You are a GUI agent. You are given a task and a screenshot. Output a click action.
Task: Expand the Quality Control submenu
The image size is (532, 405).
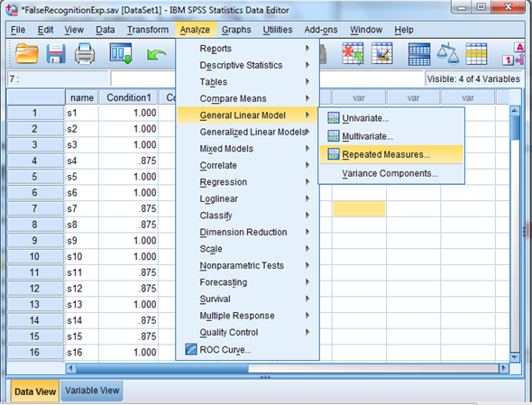(248, 332)
